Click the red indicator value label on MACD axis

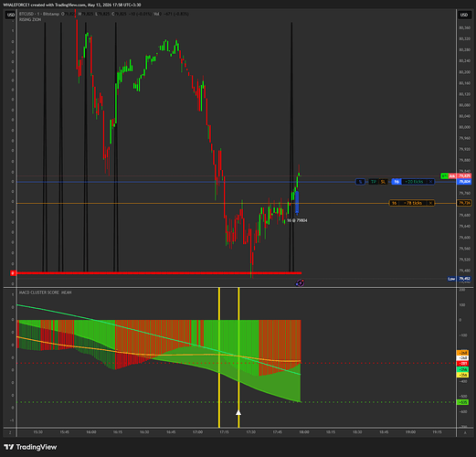(x=463, y=364)
